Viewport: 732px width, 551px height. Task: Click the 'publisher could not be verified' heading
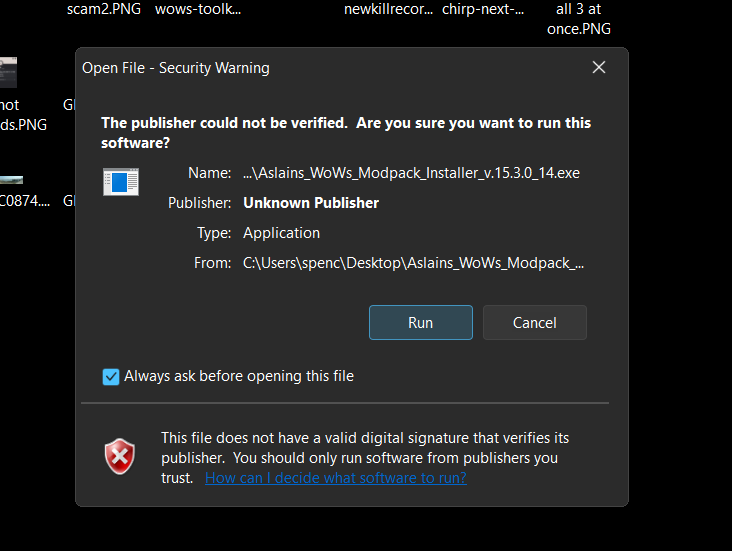tap(346, 133)
